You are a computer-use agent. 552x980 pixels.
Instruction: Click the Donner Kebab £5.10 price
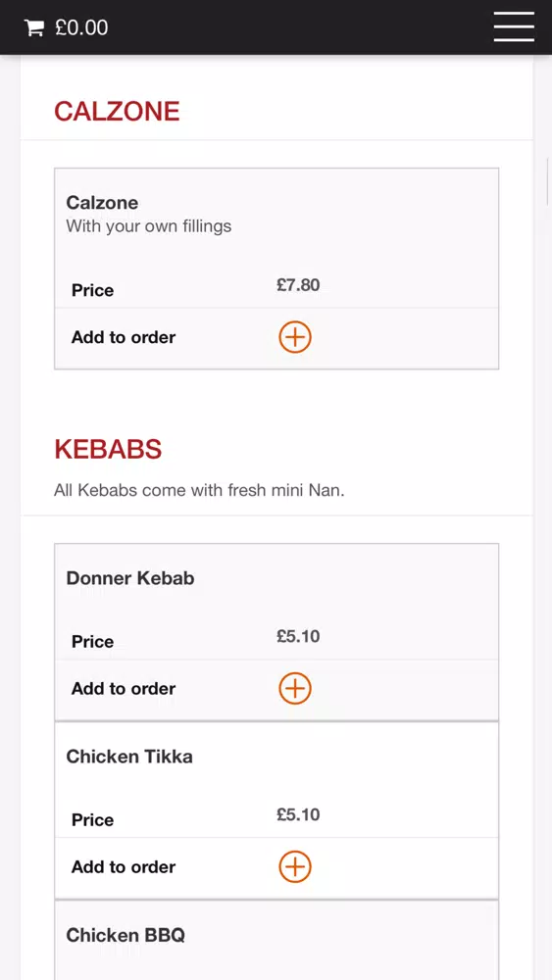click(x=298, y=636)
